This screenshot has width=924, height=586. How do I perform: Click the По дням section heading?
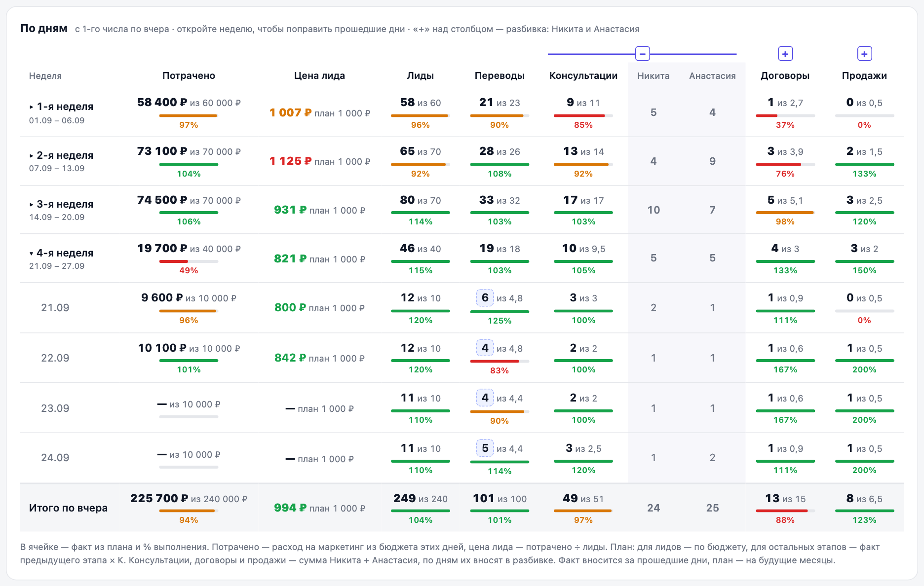coord(44,29)
